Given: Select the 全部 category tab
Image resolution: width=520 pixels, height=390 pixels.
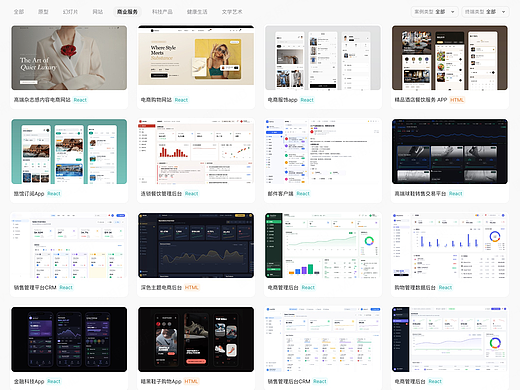Looking at the screenshot, I should click(x=19, y=12).
